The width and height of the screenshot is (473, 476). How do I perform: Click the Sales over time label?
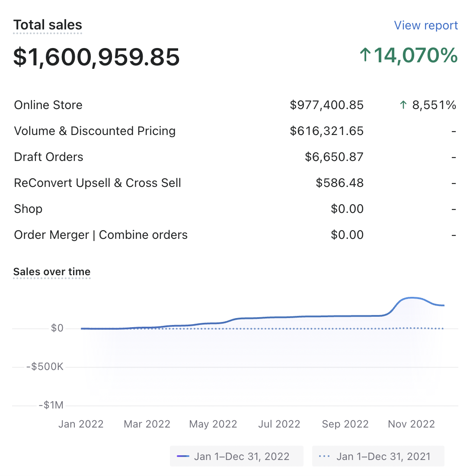click(52, 272)
